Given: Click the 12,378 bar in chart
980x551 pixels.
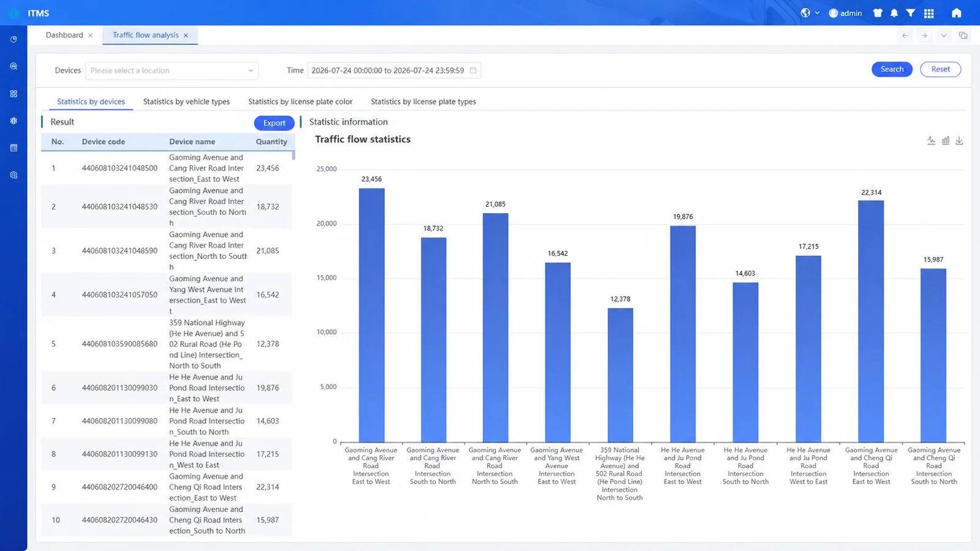Looking at the screenshot, I should [620, 375].
